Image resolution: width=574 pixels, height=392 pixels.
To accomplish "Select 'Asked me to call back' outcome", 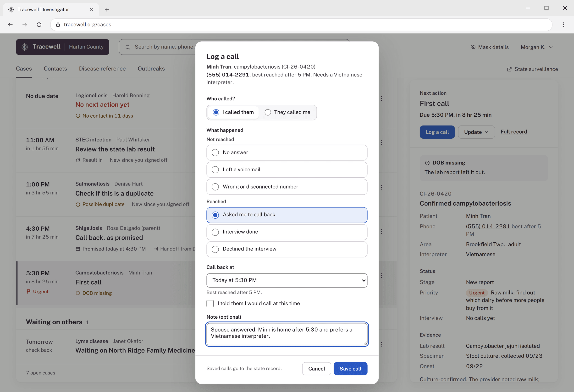I will coord(287,215).
